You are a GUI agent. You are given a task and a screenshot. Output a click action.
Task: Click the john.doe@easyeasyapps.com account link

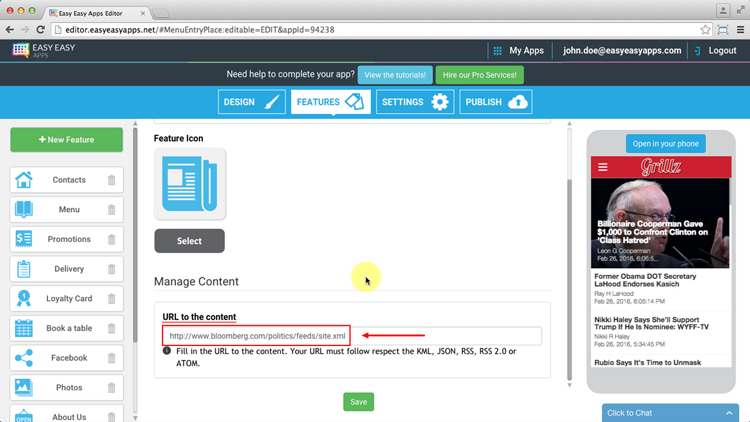[x=622, y=51]
